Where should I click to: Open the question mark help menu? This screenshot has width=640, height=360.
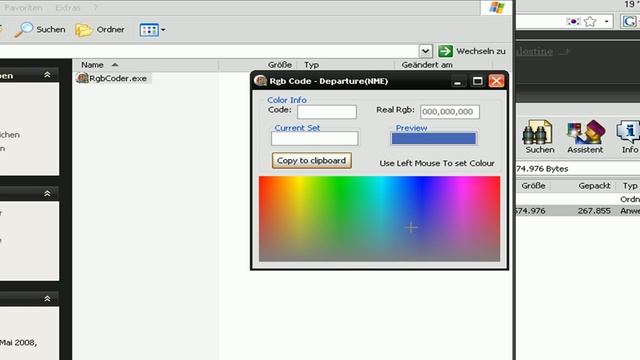[96, 8]
